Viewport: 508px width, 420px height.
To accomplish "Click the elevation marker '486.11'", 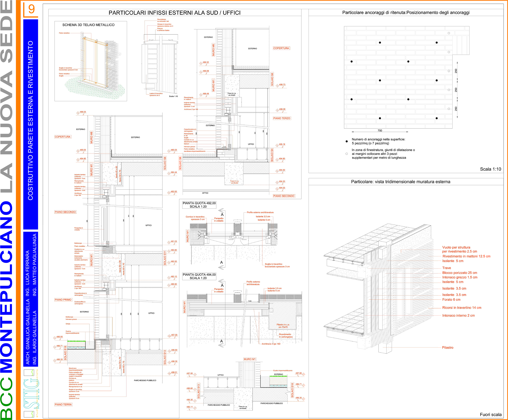I will point(190,407).
